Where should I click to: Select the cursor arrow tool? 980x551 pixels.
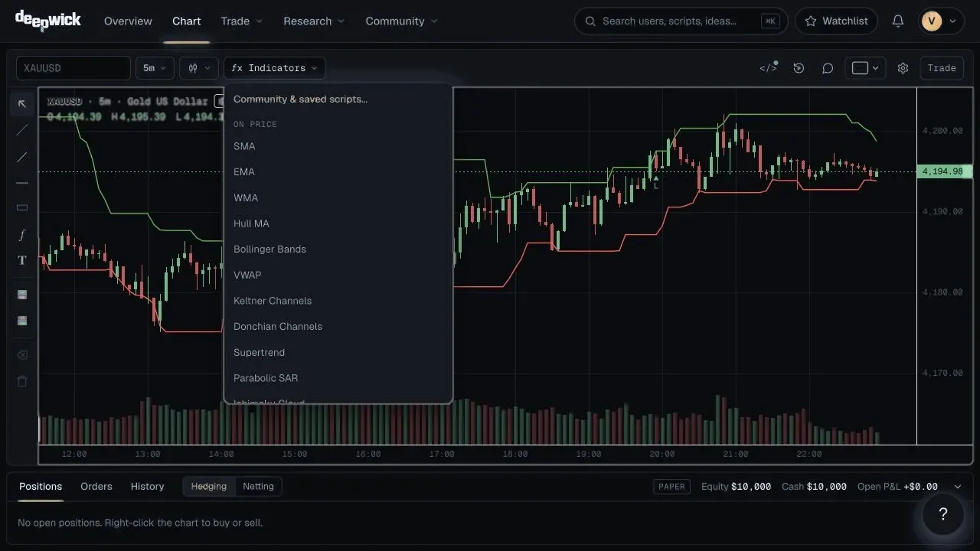pos(22,104)
